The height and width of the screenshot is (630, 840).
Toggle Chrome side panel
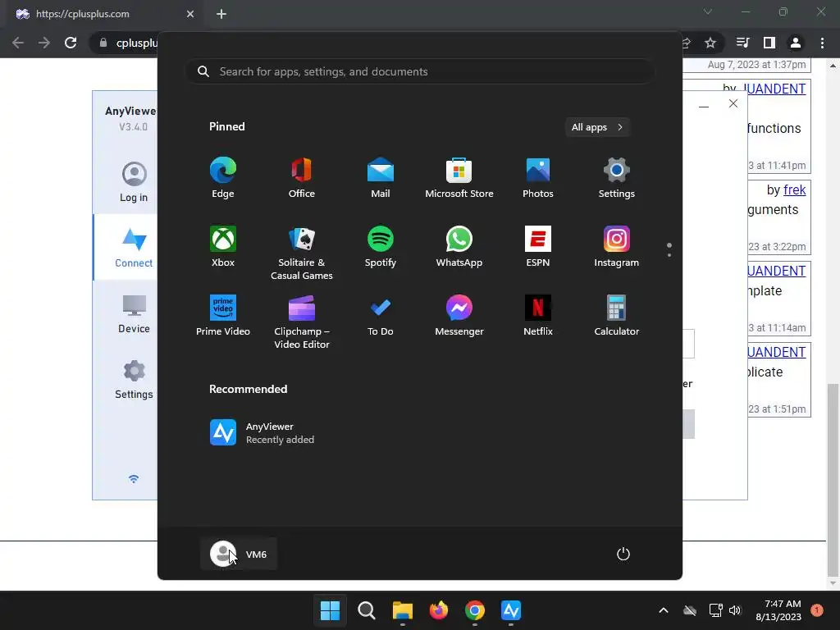pyautogui.click(x=769, y=43)
